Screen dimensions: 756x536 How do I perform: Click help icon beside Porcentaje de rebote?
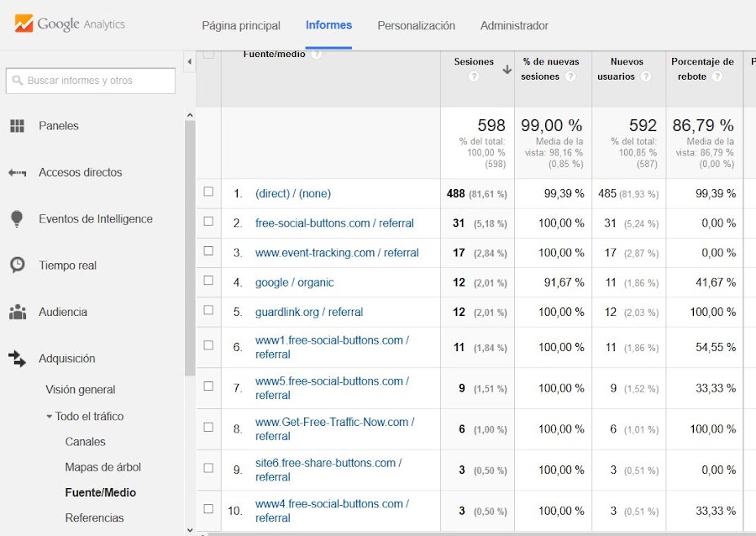coord(717,76)
